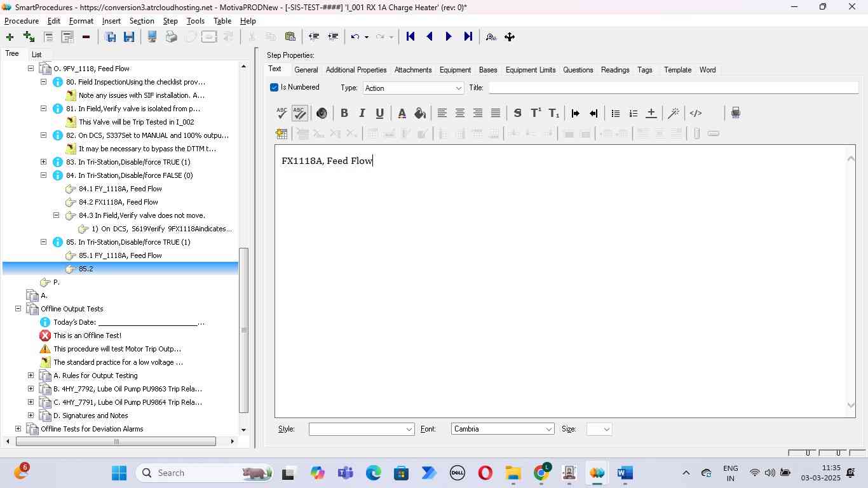
Task: Apply italic formatting in editor
Action: [x=362, y=113]
